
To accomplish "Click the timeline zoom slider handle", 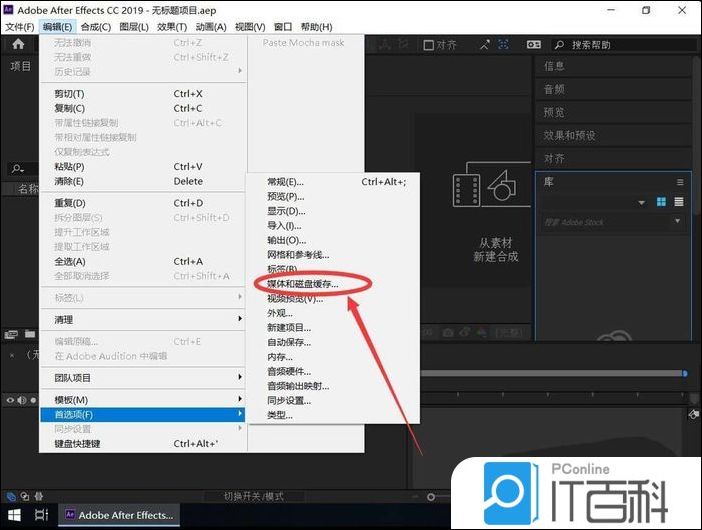I will tap(431, 496).
